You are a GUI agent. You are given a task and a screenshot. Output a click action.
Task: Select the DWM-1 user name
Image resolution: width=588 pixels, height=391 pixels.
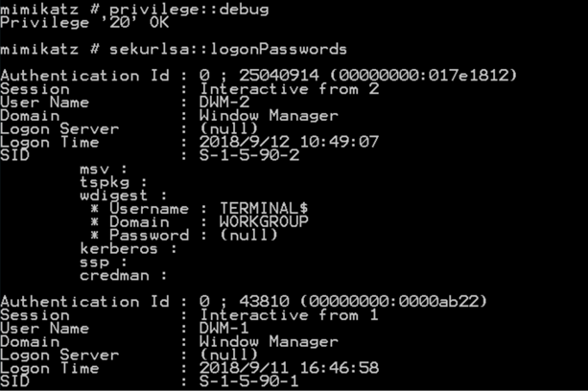click(x=225, y=329)
